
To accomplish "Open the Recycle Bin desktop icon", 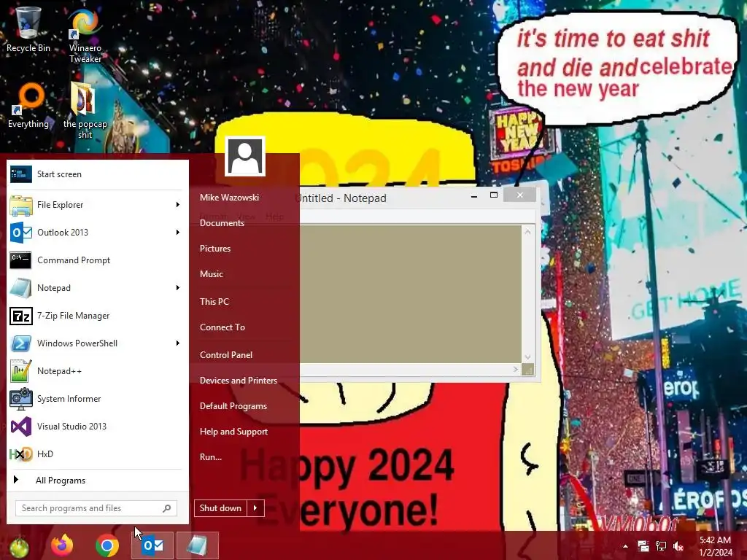I will (x=28, y=29).
